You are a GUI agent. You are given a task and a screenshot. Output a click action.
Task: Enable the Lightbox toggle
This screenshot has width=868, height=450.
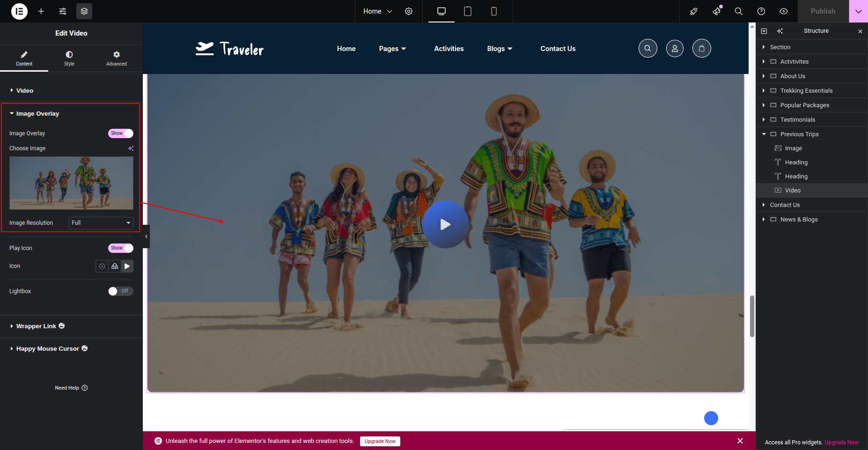(121, 291)
